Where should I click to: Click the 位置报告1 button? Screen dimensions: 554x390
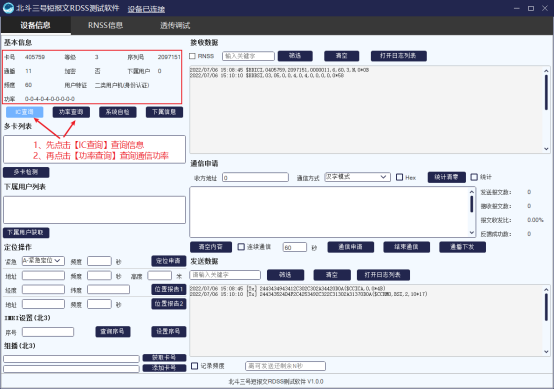click(x=169, y=289)
